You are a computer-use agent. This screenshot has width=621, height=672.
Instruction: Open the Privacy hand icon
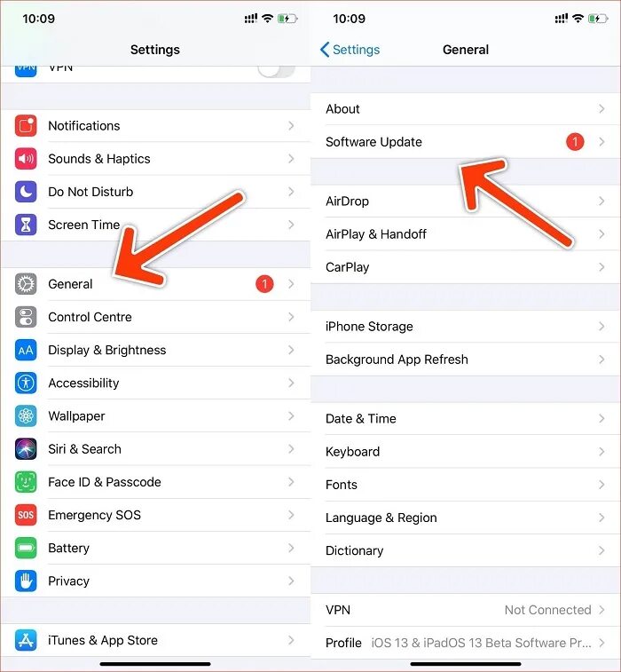(26, 581)
